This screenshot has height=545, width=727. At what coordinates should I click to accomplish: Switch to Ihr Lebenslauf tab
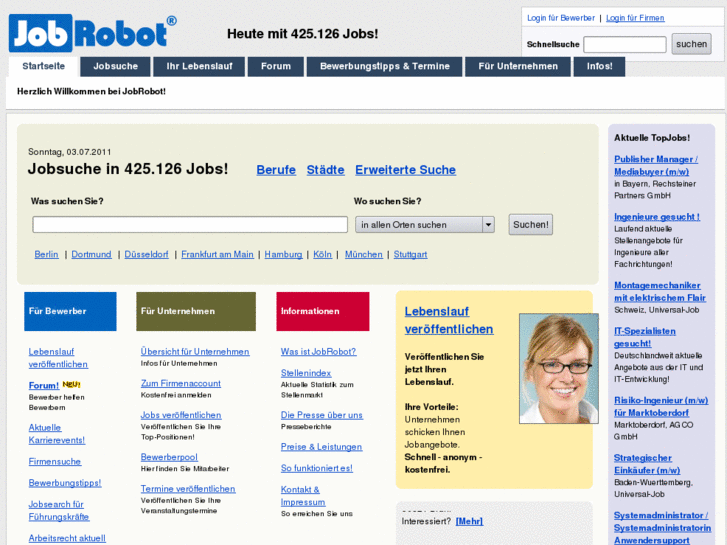[199, 66]
